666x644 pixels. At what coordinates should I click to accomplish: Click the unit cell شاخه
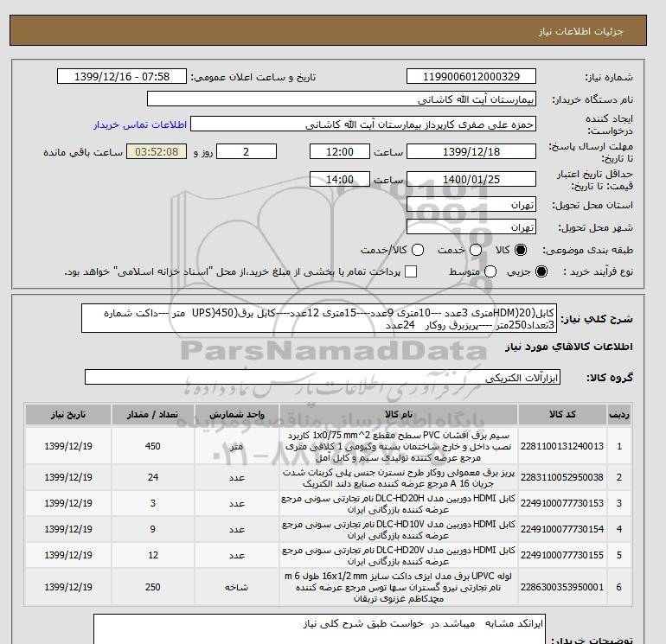click(237, 587)
